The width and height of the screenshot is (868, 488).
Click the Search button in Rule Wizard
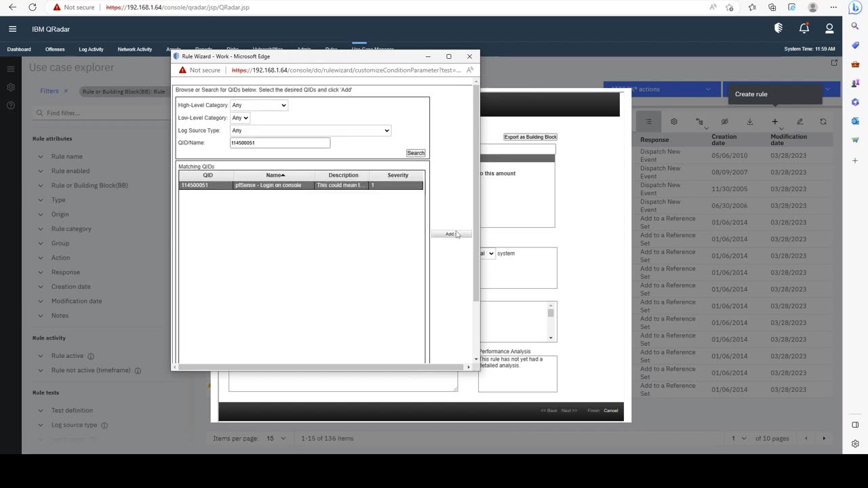[x=416, y=153]
